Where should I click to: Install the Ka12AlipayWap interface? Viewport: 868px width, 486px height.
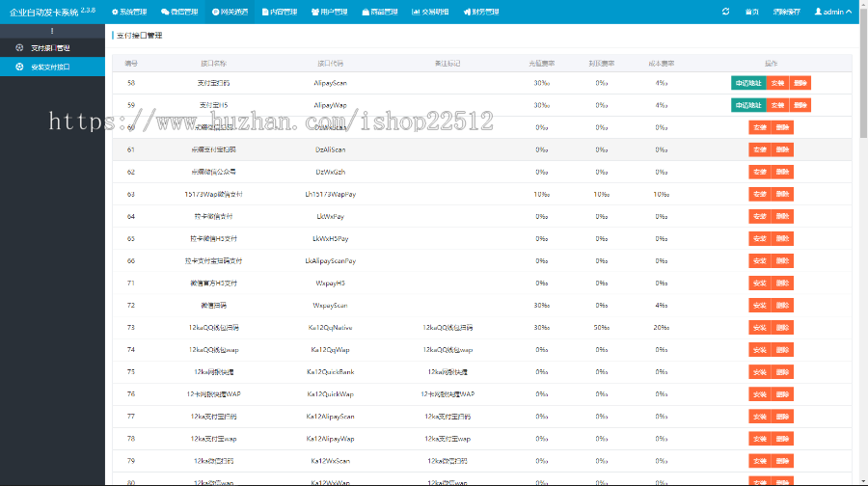760,439
